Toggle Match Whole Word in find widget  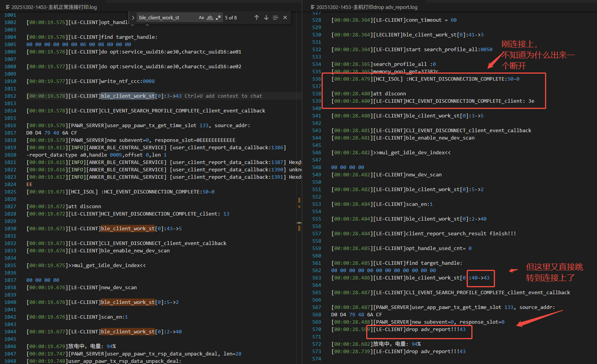210,17
